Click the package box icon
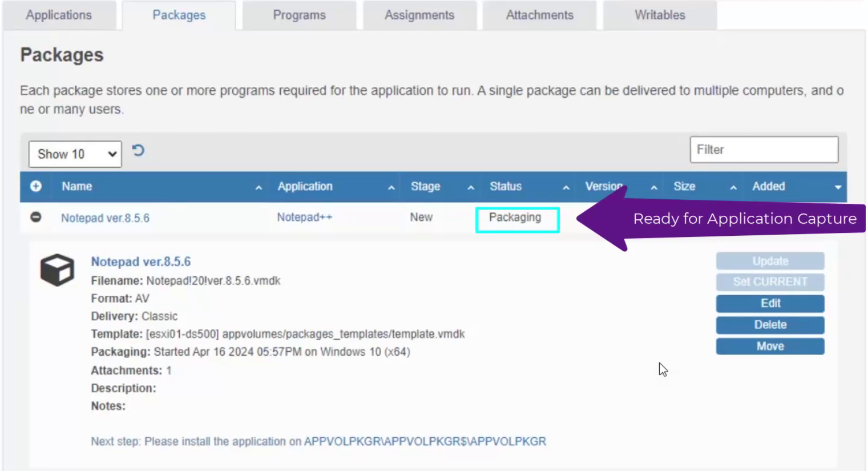The image size is (868, 471). pyautogui.click(x=57, y=270)
